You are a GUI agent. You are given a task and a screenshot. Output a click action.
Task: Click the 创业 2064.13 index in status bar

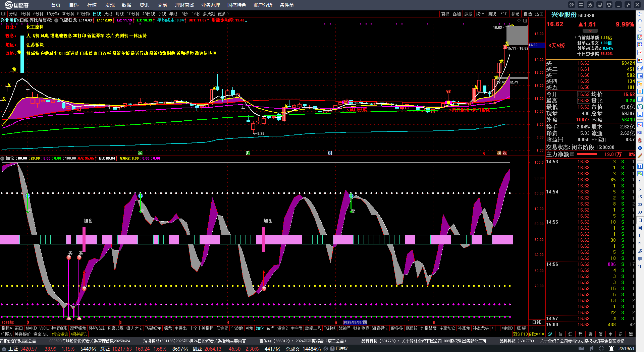click(207, 349)
